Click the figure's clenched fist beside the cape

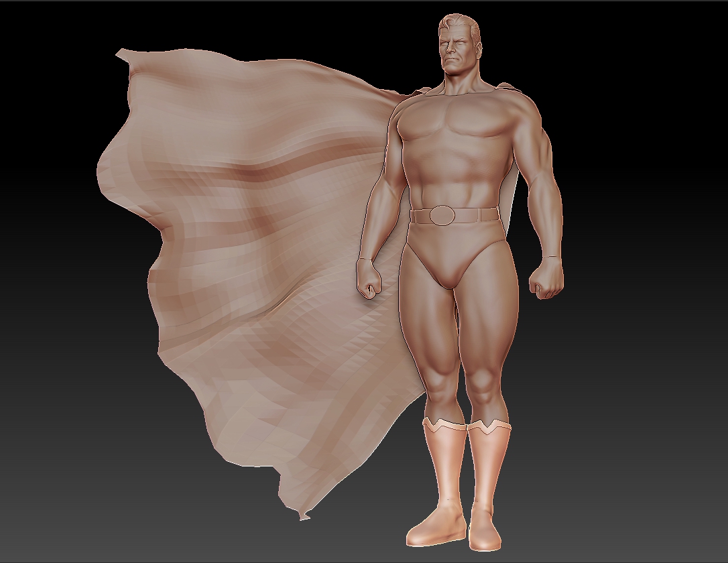[x=369, y=279]
